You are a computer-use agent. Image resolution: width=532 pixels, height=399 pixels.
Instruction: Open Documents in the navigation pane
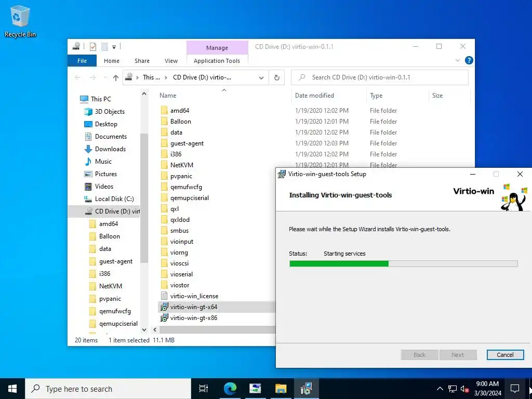pyautogui.click(x=111, y=137)
